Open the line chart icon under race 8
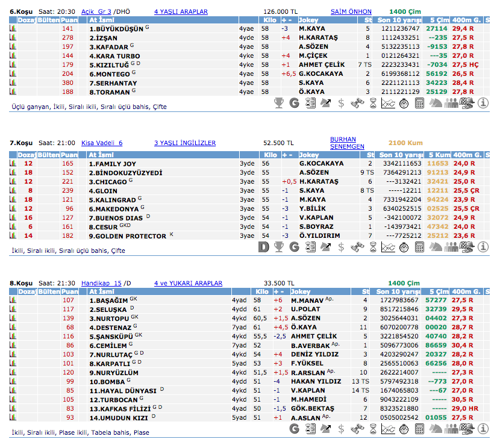The height and width of the screenshot is (448, 500). [x=389, y=429]
